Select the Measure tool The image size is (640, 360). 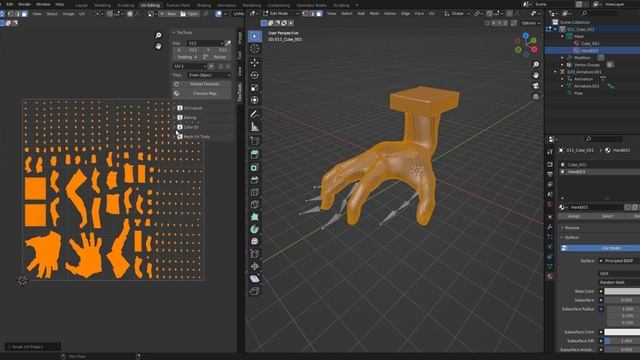pos(255,127)
